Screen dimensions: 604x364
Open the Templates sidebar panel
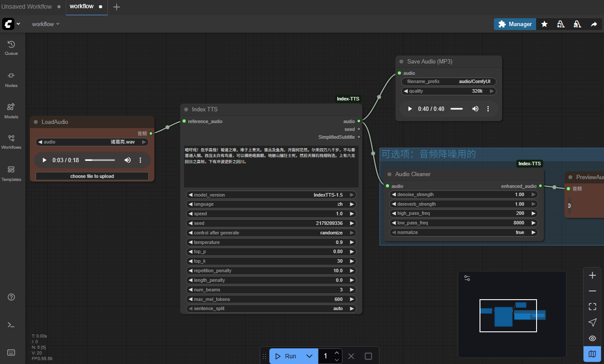11,173
